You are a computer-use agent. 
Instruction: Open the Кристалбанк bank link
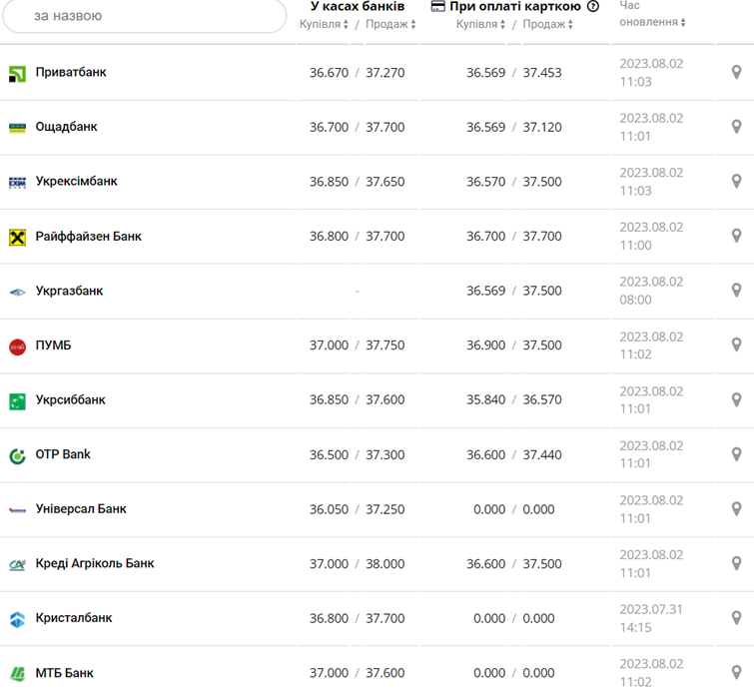click(74, 617)
